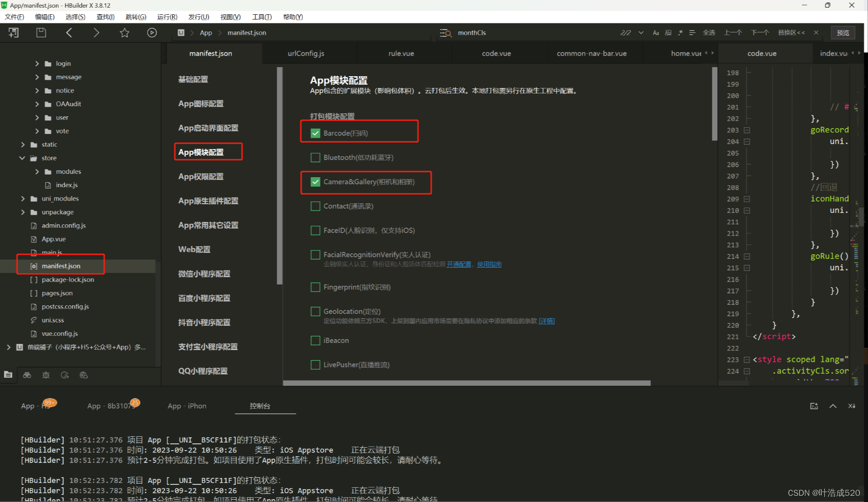The image size is (868, 502).
Task: Click 全选 in search bar
Action: tap(709, 32)
